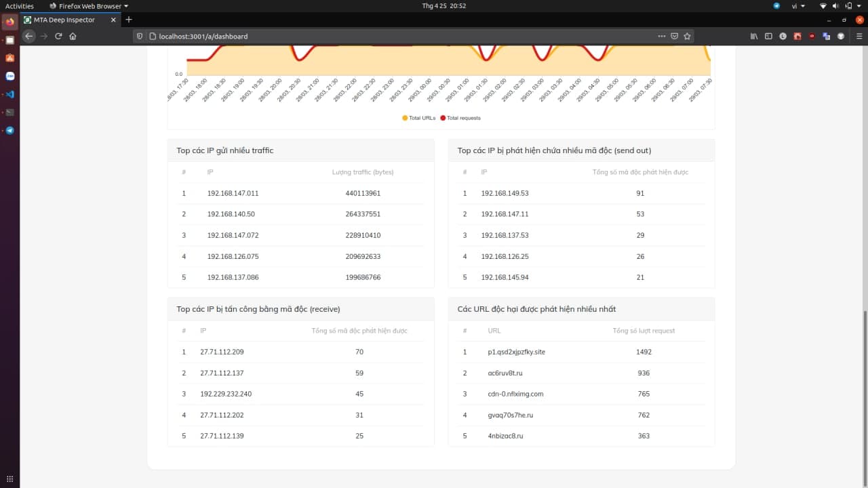Image resolution: width=868 pixels, height=488 pixels.
Task: Select IP 192.229.232.240
Action: click(226, 394)
